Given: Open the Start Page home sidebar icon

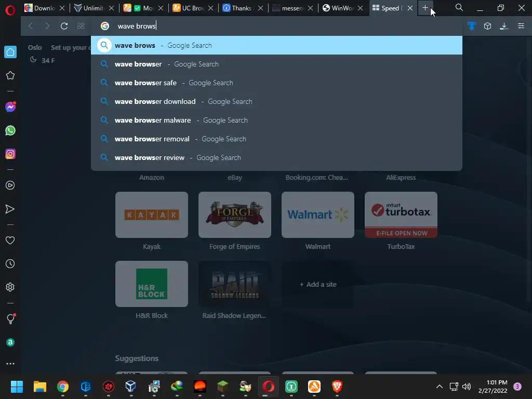Looking at the screenshot, I should [10, 52].
